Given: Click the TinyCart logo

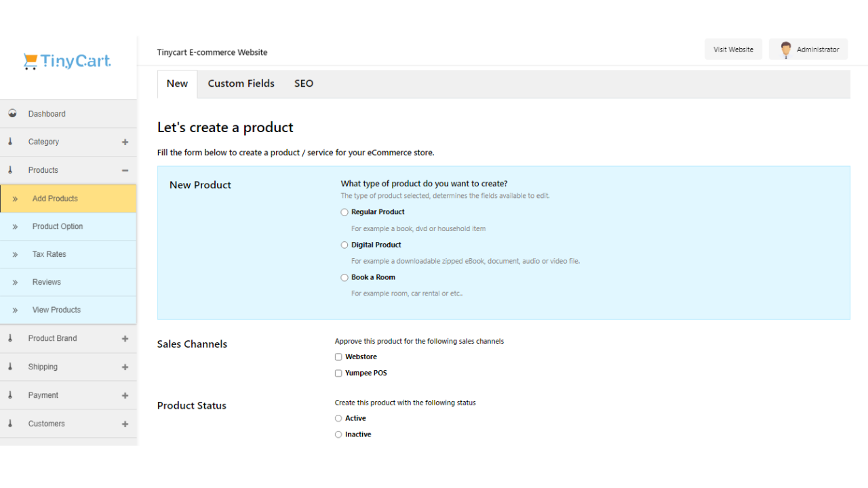Looking at the screenshot, I should tap(67, 62).
